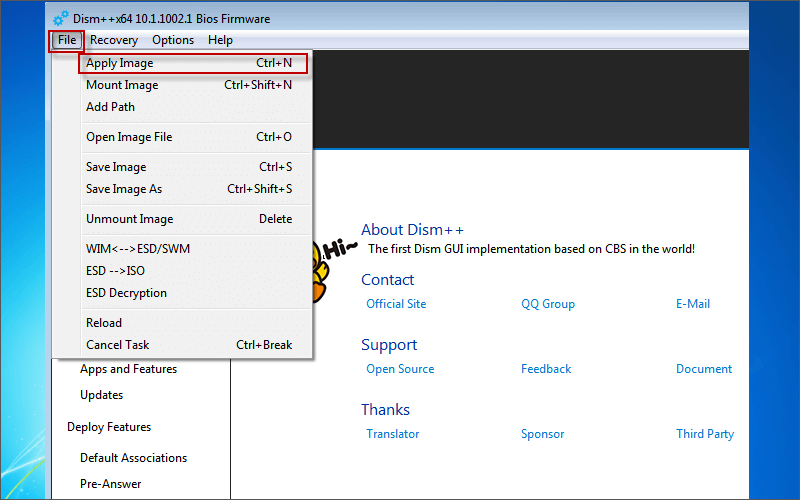Click the Dism++ gear icon in title bar
The image size is (800, 500).
pos(61,18)
